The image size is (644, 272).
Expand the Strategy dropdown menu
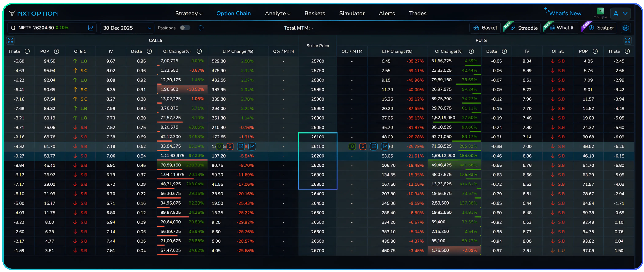click(189, 13)
